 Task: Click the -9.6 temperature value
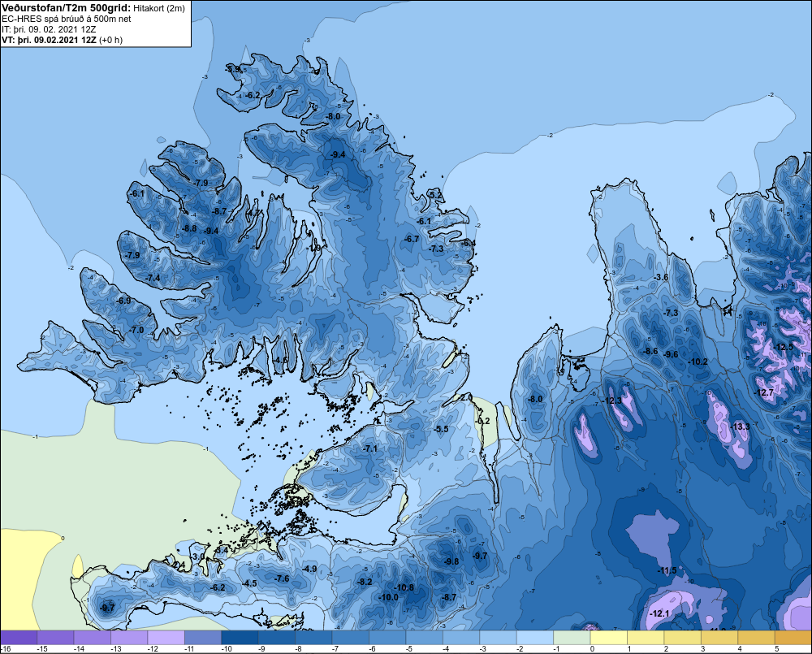672,354
